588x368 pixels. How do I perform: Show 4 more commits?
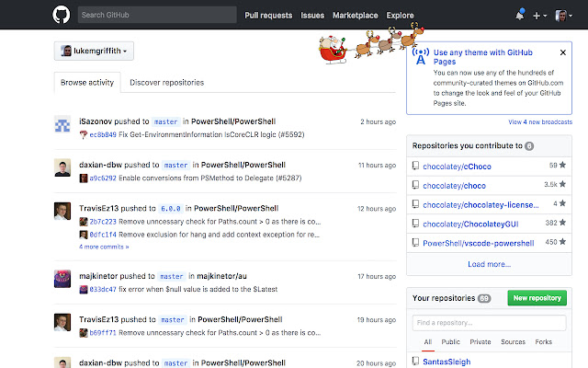pyautogui.click(x=104, y=247)
